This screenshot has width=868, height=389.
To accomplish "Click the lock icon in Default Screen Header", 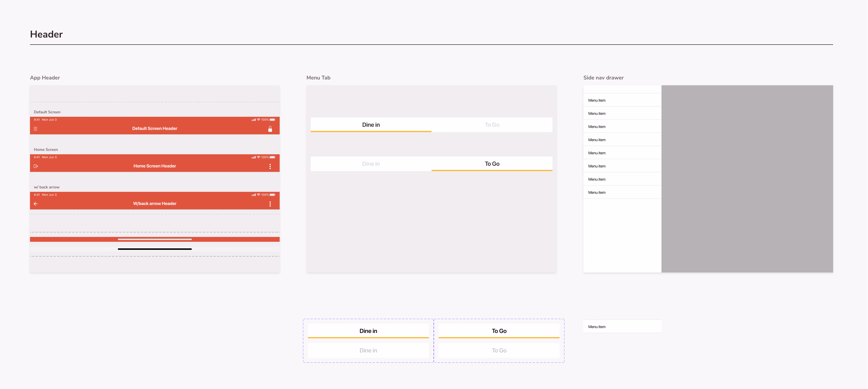I will [270, 128].
